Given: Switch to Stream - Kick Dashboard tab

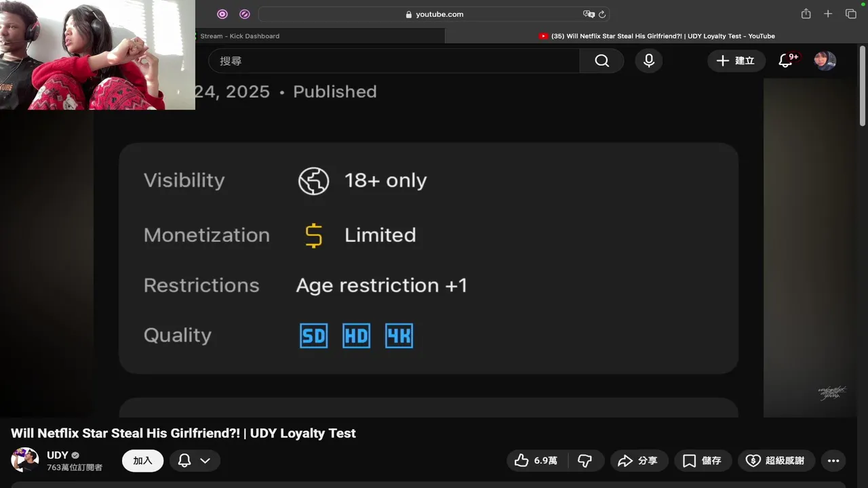Looking at the screenshot, I should [x=240, y=36].
